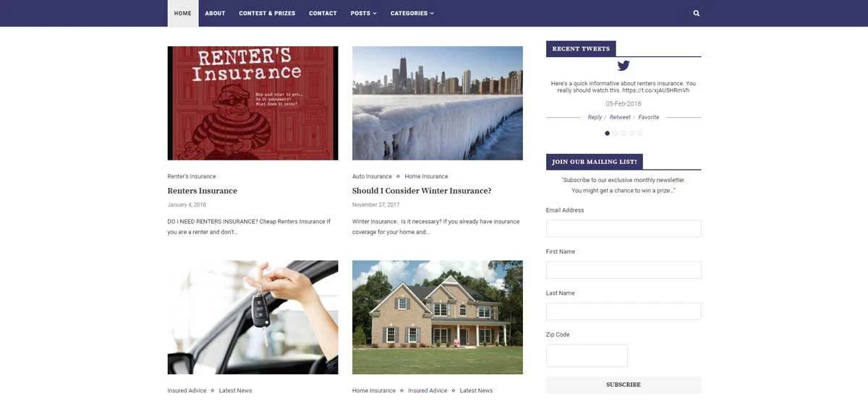The height and width of the screenshot is (401, 868).
Task: Click the Twitter bird icon
Action: tap(624, 66)
